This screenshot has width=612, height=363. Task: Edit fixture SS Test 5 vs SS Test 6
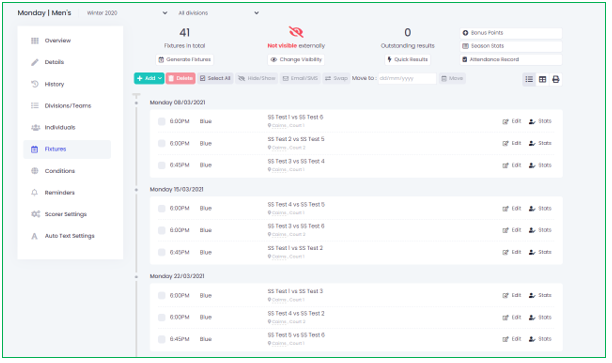(512, 339)
